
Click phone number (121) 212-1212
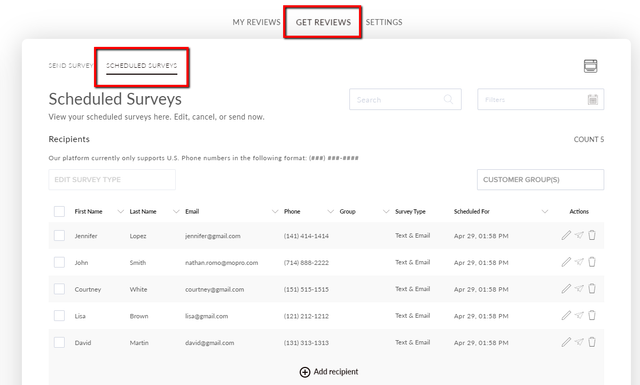[306, 316]
